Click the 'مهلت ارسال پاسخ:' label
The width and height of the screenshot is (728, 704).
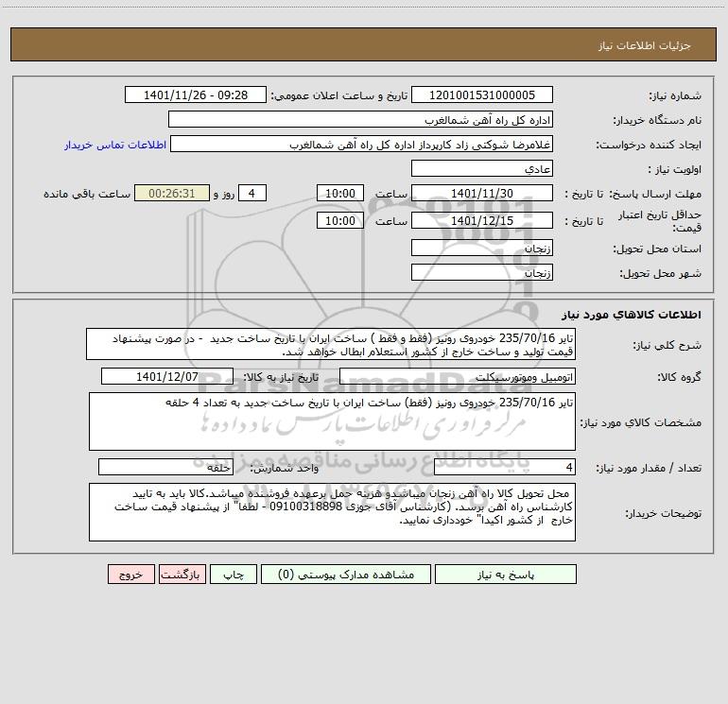[655, 194]
